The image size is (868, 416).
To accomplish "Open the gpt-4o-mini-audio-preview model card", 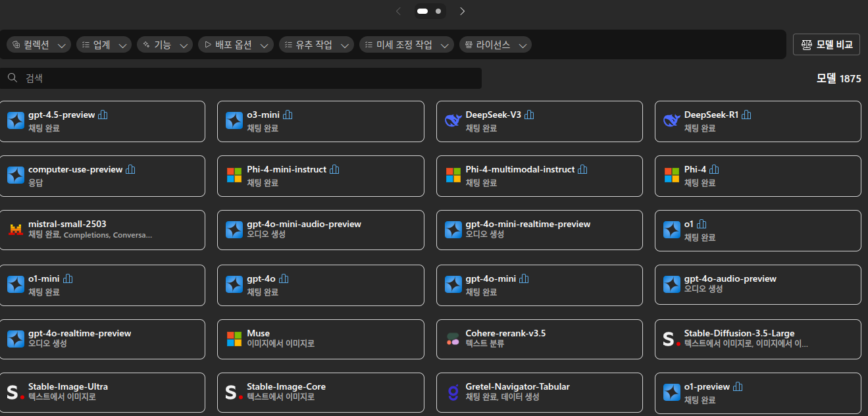I will click(320, 230).
